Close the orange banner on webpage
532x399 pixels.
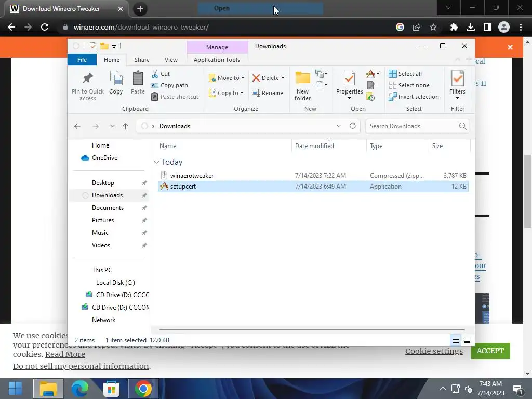(510, 47)
